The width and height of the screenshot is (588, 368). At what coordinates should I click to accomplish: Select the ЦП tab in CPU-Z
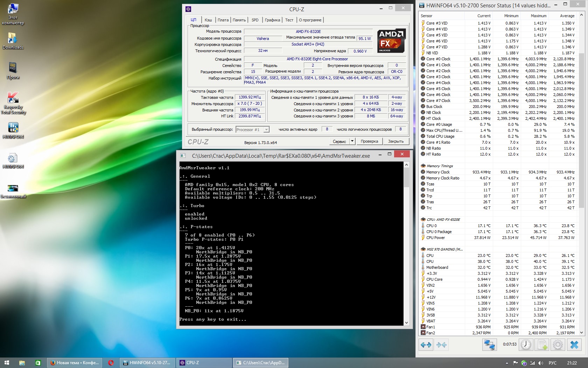(x=194, y=20)
